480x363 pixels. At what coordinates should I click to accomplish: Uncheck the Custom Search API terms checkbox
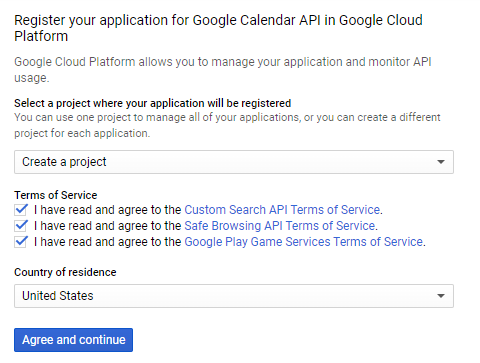[21, 210]
